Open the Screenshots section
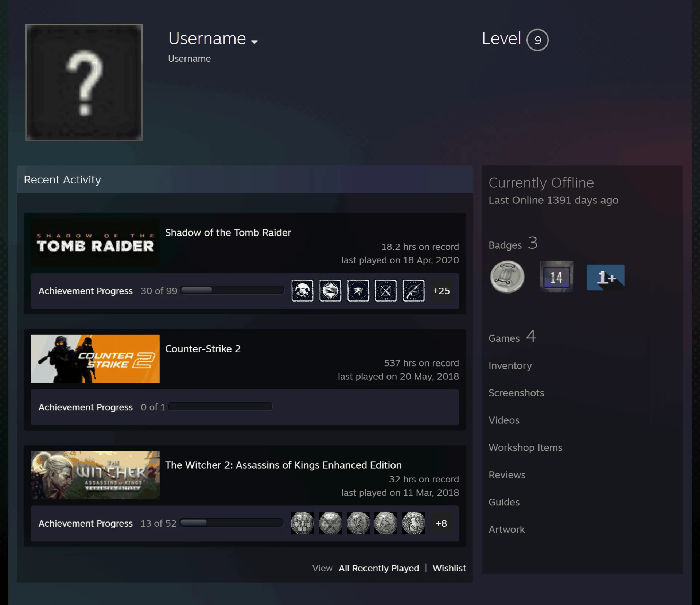 516,393
